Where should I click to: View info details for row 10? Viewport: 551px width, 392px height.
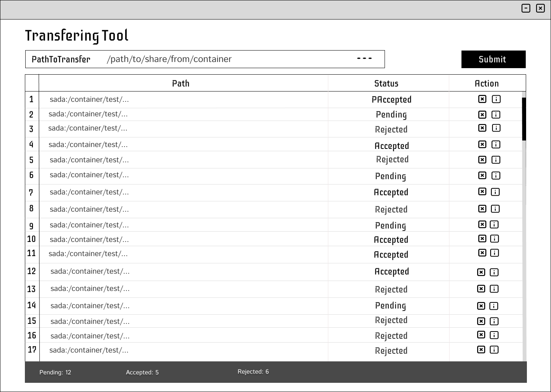pos(494,238)
